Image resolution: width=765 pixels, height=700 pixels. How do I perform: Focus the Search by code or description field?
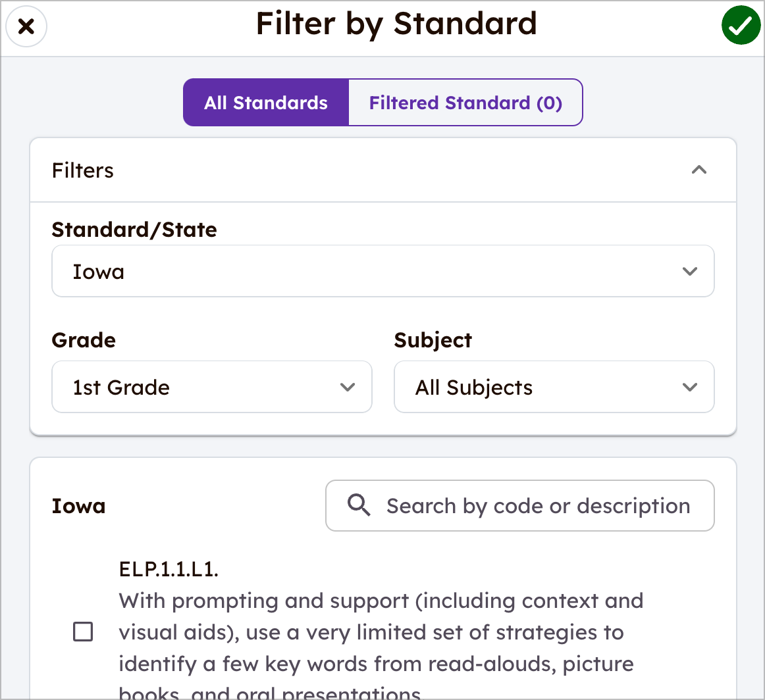pos(520,505)
